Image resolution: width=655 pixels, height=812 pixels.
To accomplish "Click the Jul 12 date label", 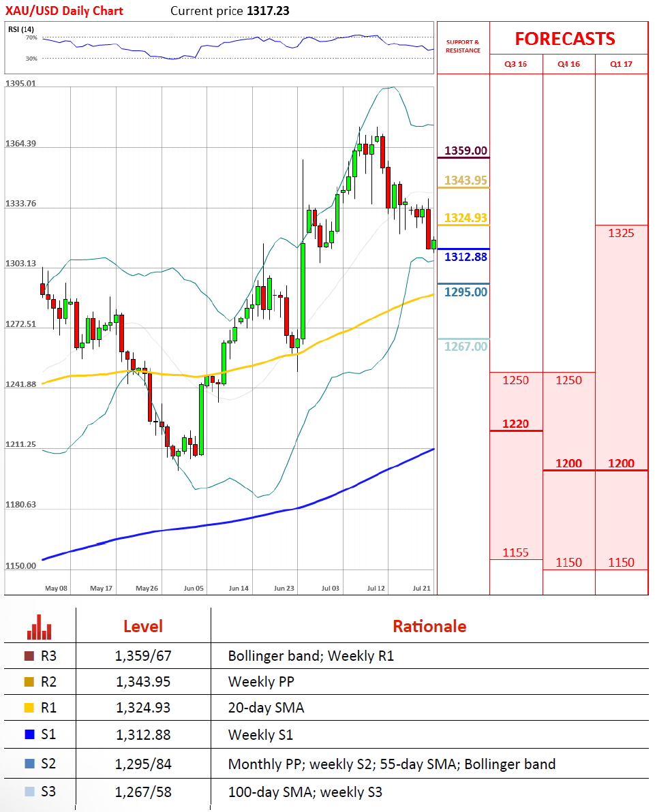I will pyautogui.click(x=376, y=589).
